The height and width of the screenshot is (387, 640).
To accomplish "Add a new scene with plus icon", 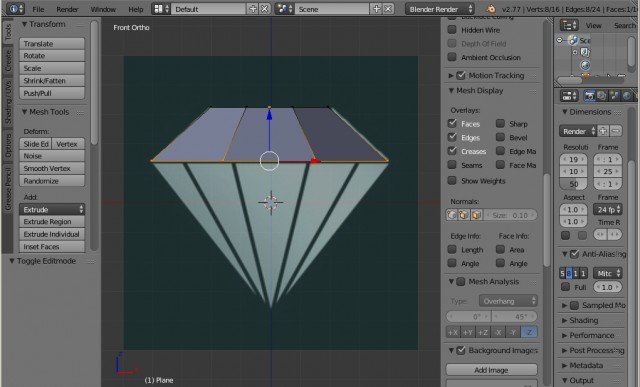I will [376, 9].
